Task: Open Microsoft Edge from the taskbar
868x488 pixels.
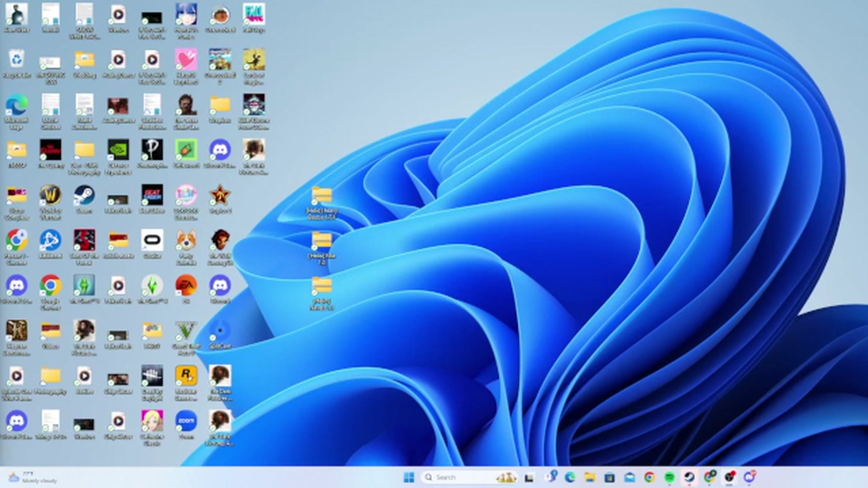Action: (570, 477)
